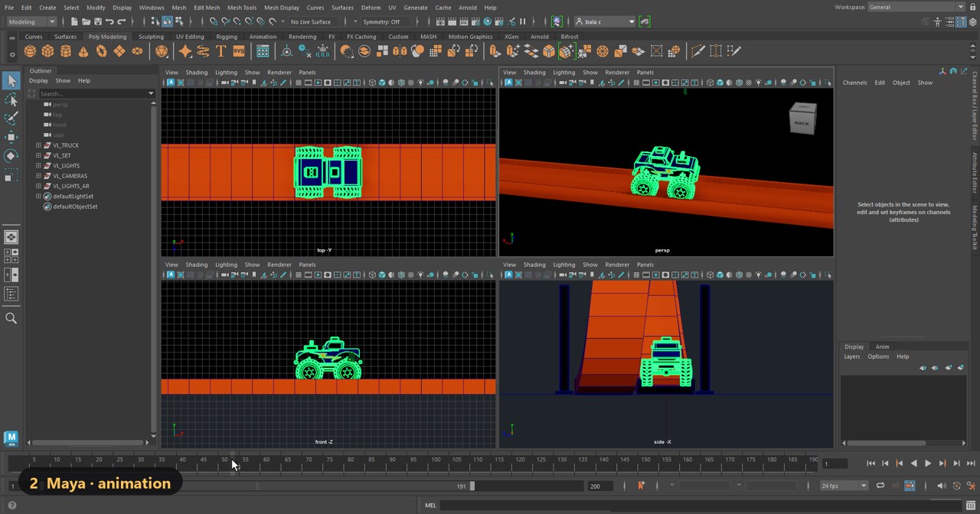Click the Open Scene folder icon
Viewport: 980px width, 514px height.
click(85, 21)
